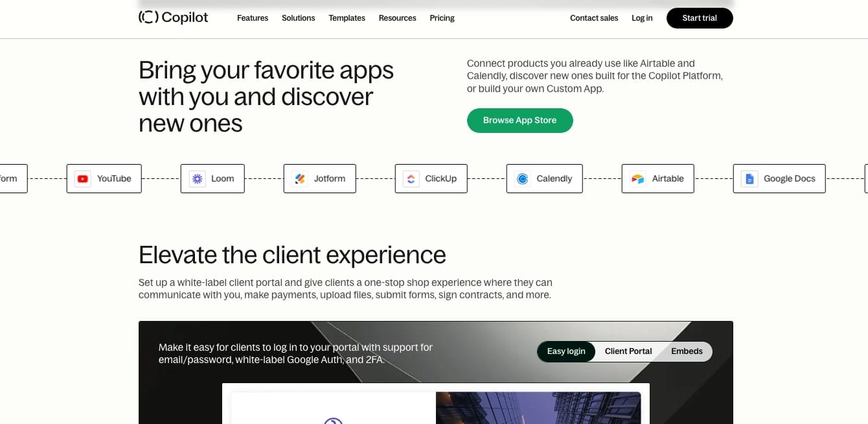This screenshot has height=424, width=868.
Task: Click the Contact sales link
Action: pos(594,18)
